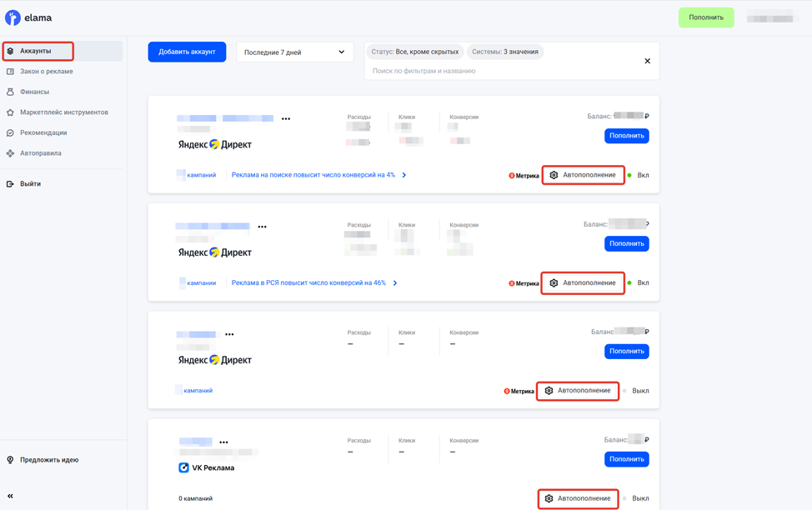Click the gear icon in VK Реклама card
This screenshot has width=812, height=510.
[549, 498]
